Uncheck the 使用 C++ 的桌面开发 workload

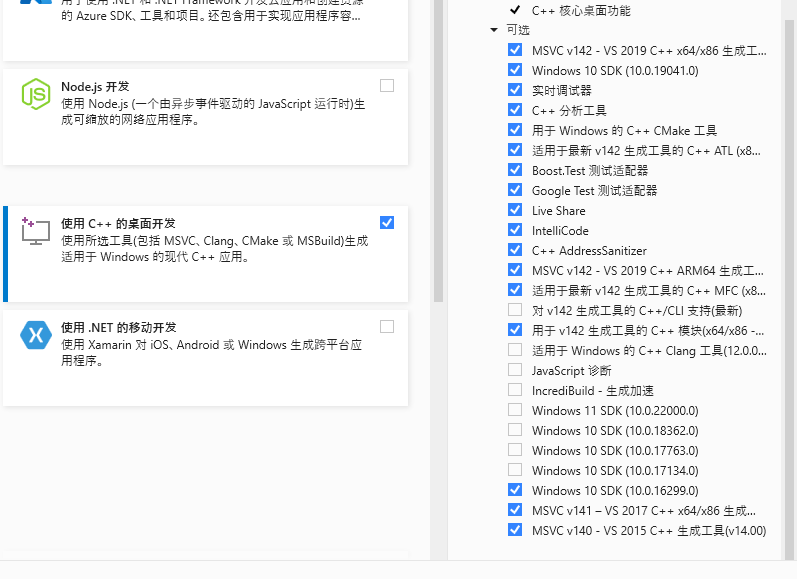coord(387,223)
